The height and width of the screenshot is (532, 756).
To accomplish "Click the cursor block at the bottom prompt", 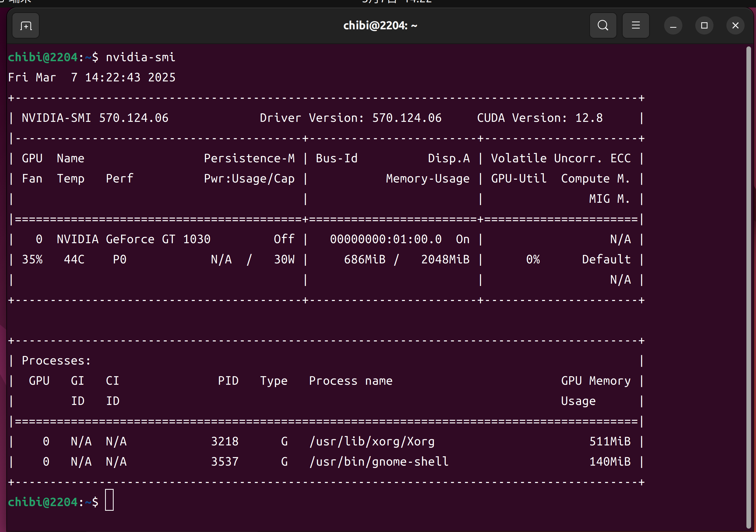I will 109,500.
